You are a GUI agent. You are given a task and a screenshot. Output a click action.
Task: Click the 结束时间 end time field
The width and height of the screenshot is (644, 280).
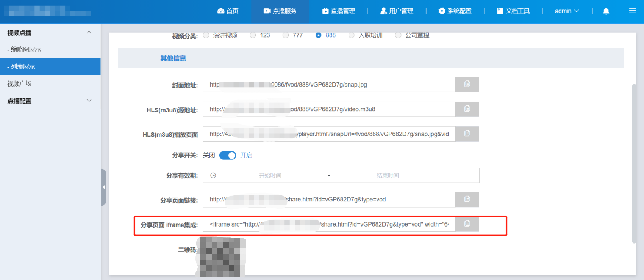click(x=388, y=175)
